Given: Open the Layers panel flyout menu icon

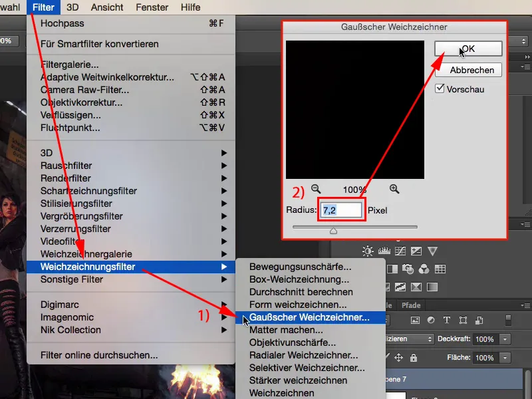Looking at the screenshot, I should click(525, 305).
